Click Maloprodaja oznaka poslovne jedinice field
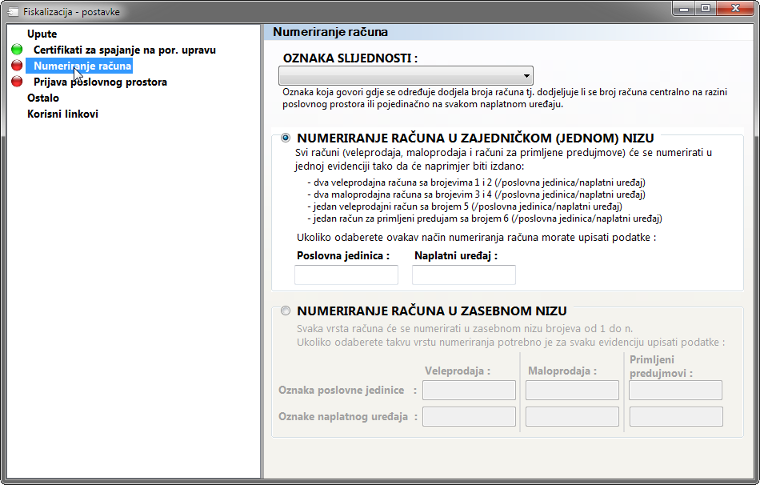The height and width of the screenshot is (485, 760). pos(572,390)
